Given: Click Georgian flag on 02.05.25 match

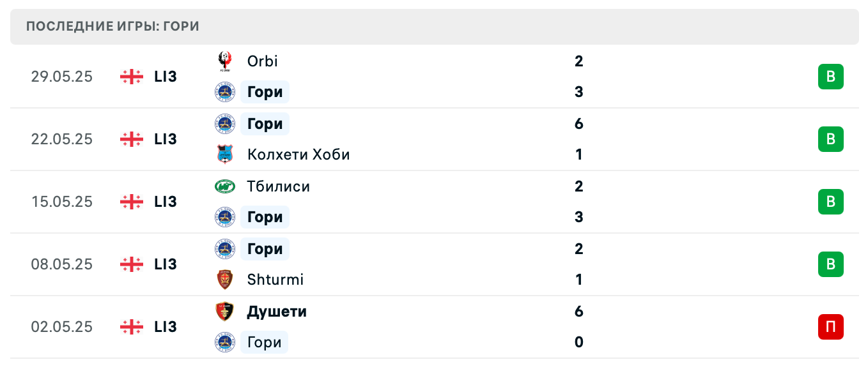Looking at the screenshot, I should point(131,327).
